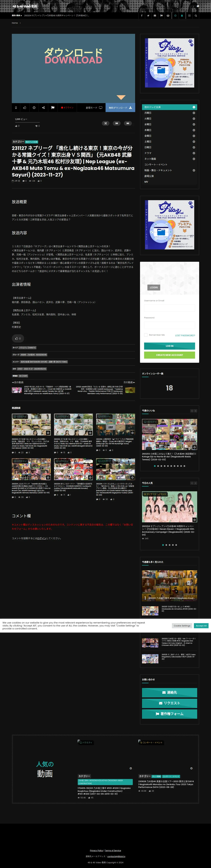Go to the previous video with the skip-back button
Viewport: 211px width, 868px height.
(117, 123)
